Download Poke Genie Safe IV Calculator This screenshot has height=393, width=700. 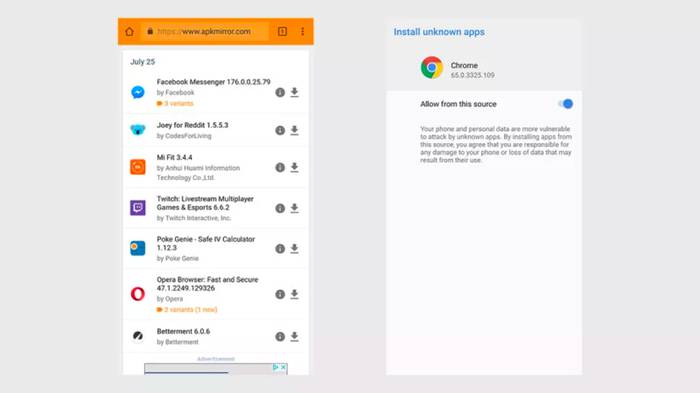click(x=294, y=248)
